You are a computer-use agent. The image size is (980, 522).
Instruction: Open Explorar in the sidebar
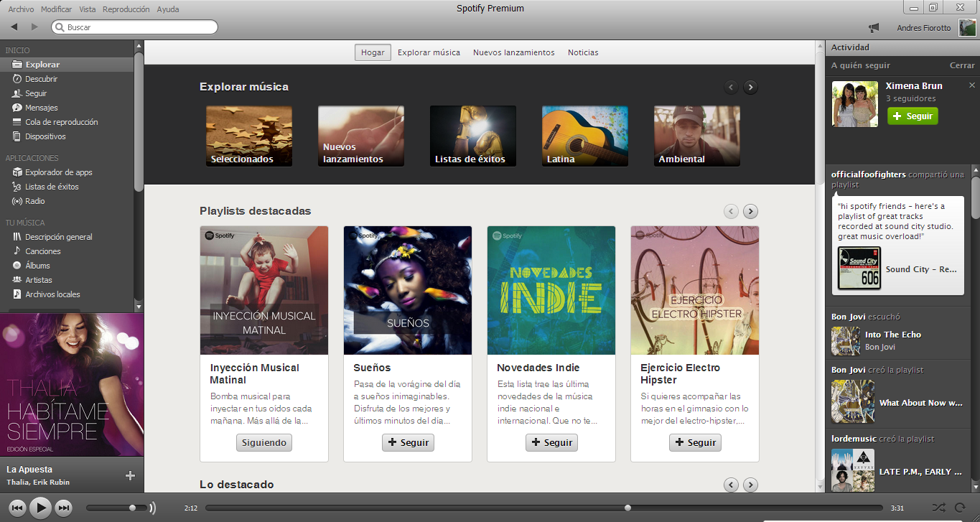point(67,65)
